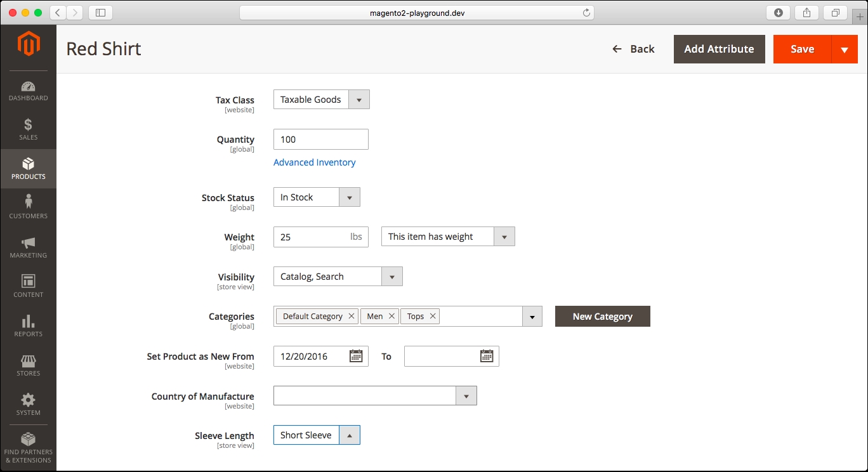Click the Country of Manufacture label
This screenshot has width=868, height=472.
click(x=203, y=397)
